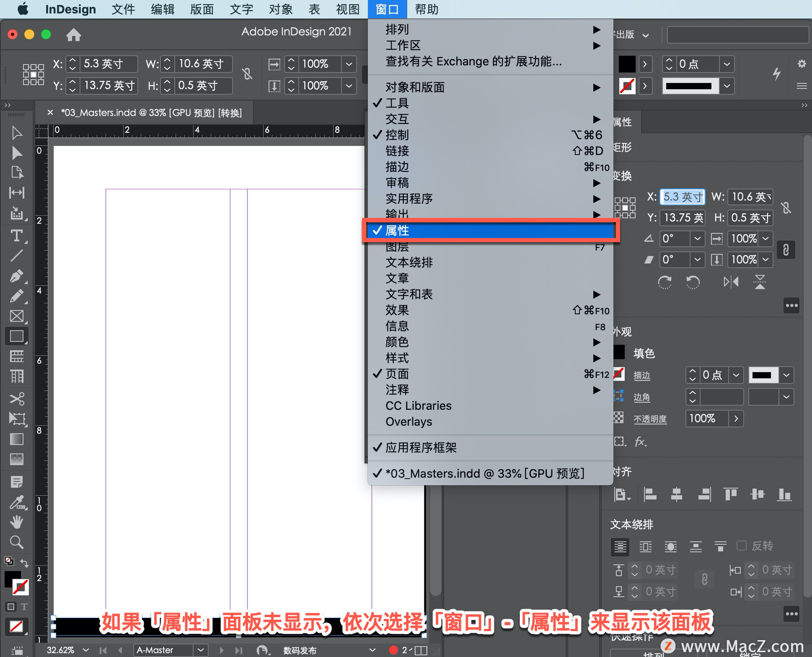Open the 对象 menu in menu bar
Image resolution: width=812 pixels, height=657 pixels.
coord(280,9)
